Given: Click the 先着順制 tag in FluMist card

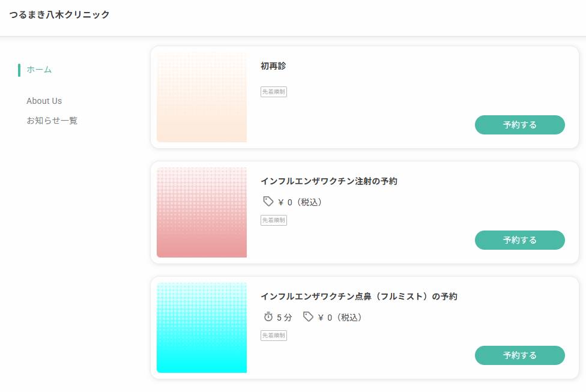Looking at the screenshot, I should (x=274, y=336).
